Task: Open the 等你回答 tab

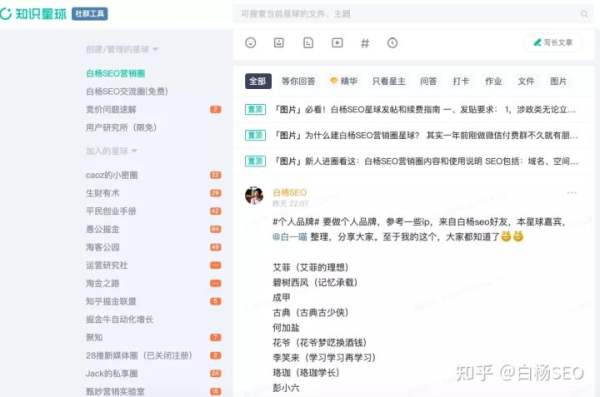Action: (x=298, y=81)
